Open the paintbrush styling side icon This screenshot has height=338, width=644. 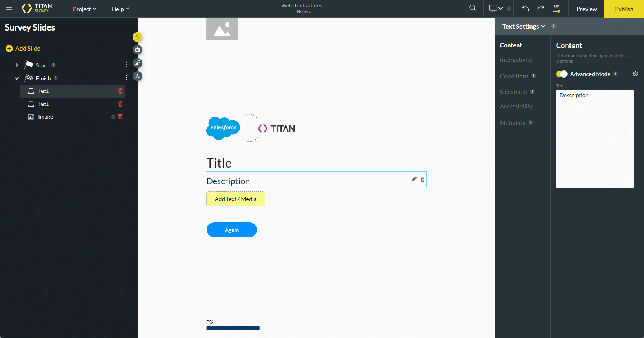(137, 63)
